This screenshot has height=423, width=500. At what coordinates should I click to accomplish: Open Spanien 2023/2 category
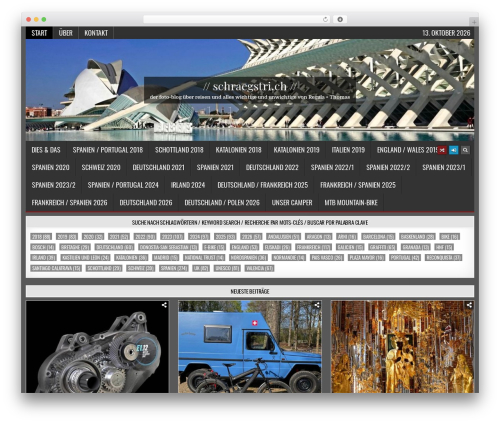tap(53, 185)
